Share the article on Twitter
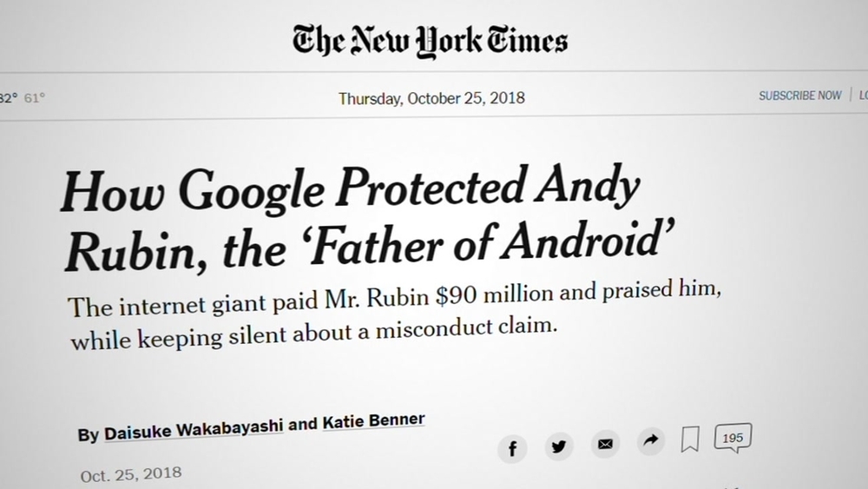 pyautogui.click(x=559, y=446)
